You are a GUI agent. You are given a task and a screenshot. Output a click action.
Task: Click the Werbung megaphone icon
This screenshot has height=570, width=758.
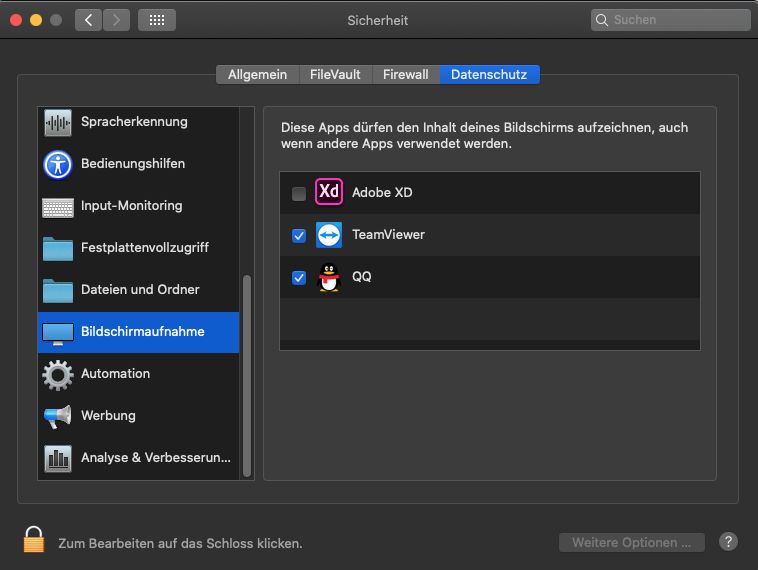coord(58,416)
